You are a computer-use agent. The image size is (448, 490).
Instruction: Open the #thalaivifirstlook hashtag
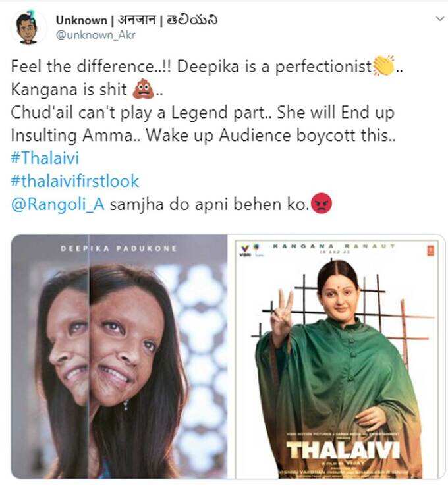click(74, 181)
